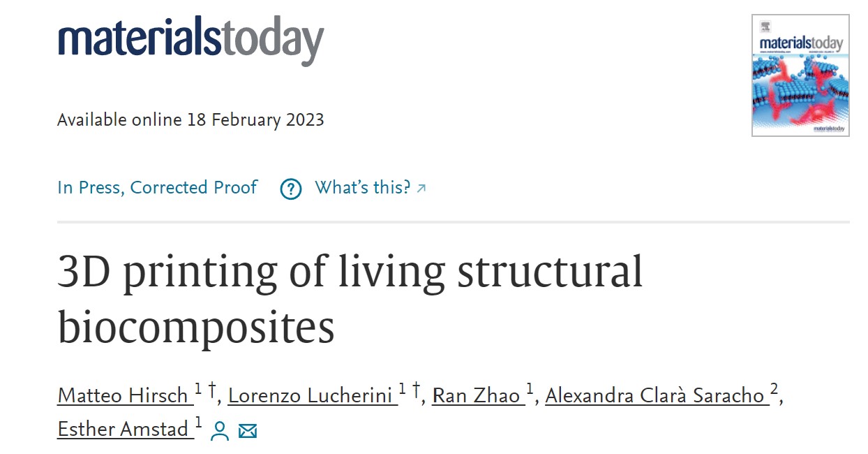Click affiliation superscript 1 after Ran Zhao
Screen dimensions: 868x454
pos(530,388)
